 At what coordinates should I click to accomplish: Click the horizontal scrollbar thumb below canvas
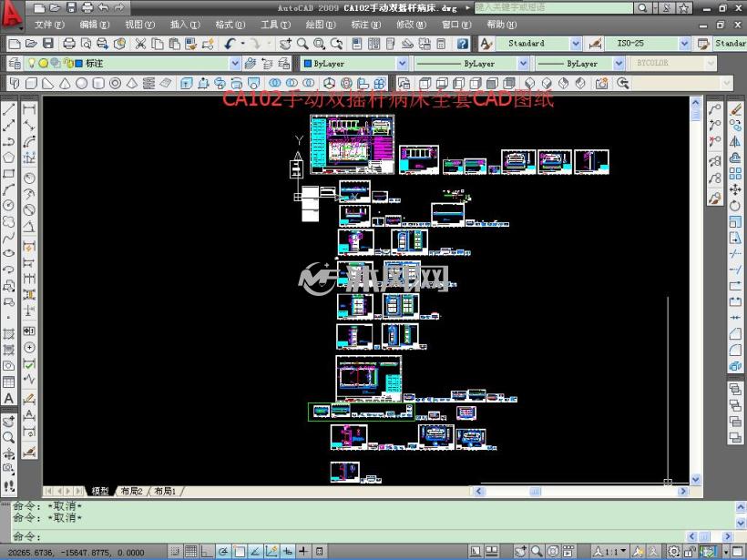click(x=536, y=491)
